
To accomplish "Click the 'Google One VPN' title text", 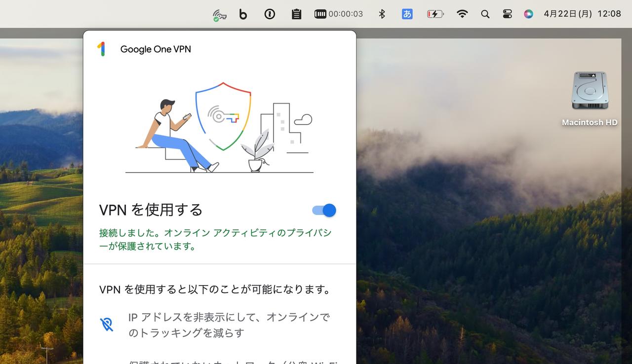I will (x=156, y=49).
